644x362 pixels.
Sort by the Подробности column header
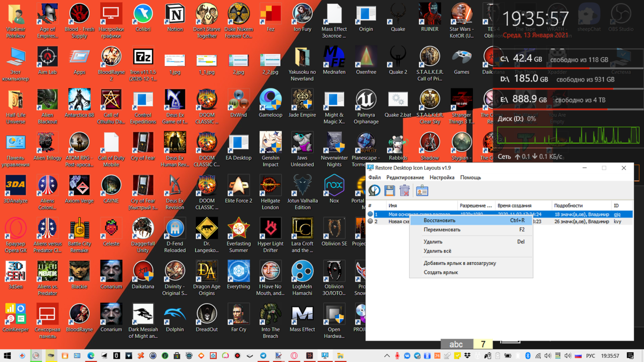[581, 205]
